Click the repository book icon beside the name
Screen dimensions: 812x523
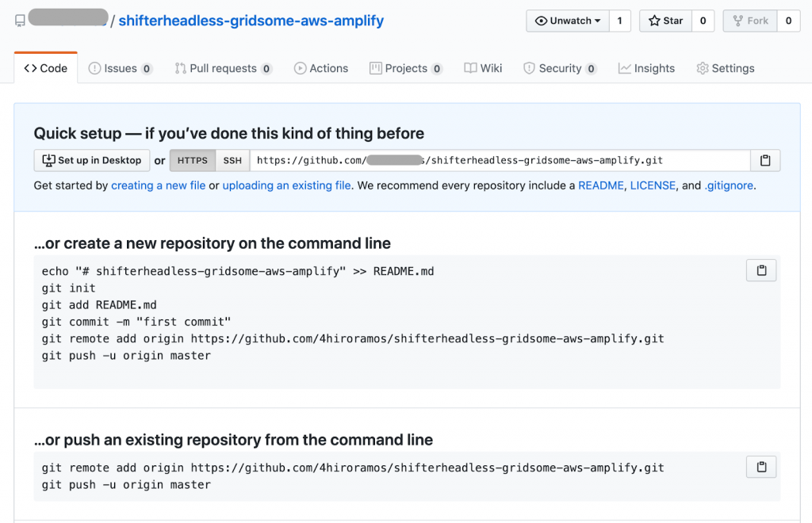click(x=20, y=21)
